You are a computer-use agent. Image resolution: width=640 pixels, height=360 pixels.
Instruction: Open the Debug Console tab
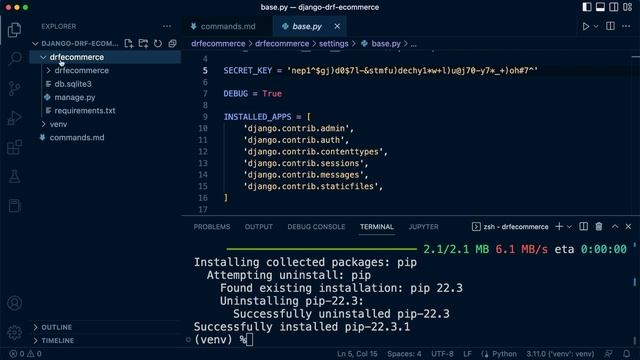coord(316,227)
